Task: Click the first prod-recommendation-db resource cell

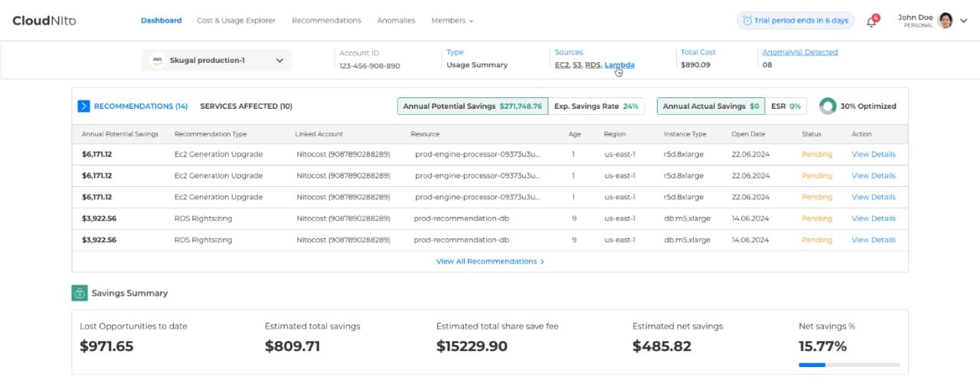Action: pyautogui.click(x=462, y=218)
